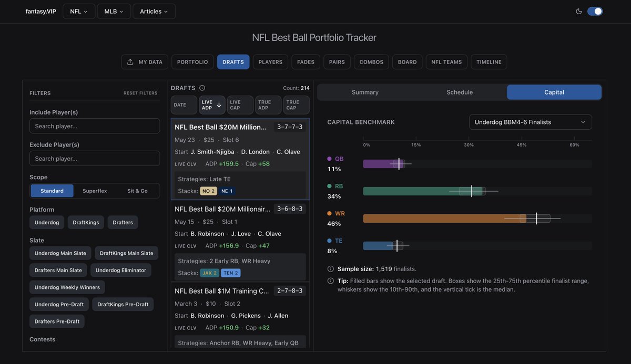The image size is (631, 364).
Task: Sort drafts by Date
Action: 184,105
